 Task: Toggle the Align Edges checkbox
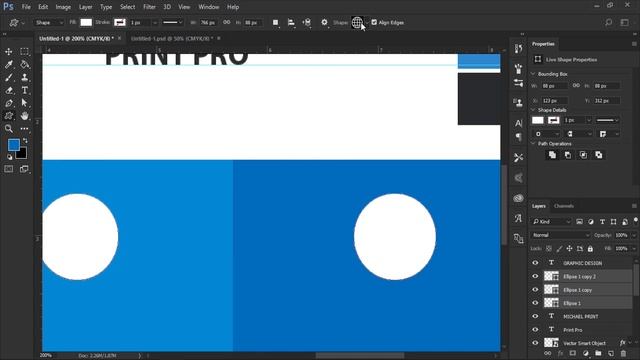pos(374,22)
